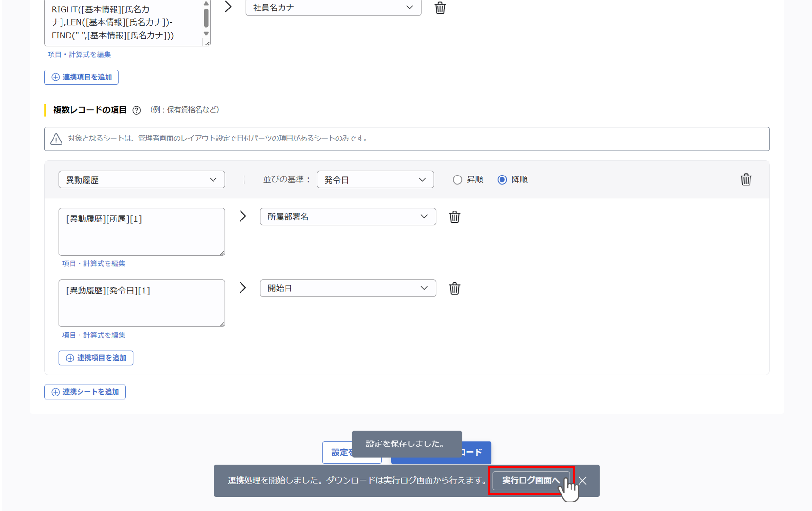Open the 開始日 target dropdown

348,288
